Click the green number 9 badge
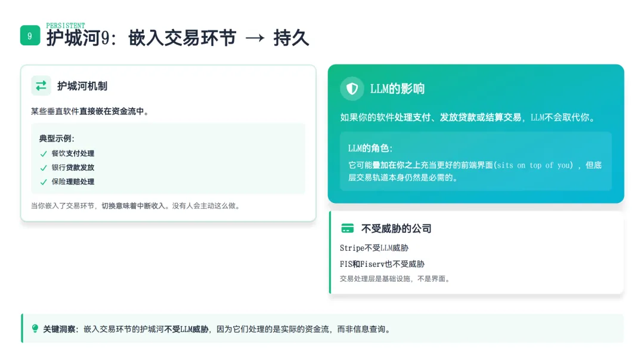The width and height of the screenshot is (644, 363). pos(30,35)
